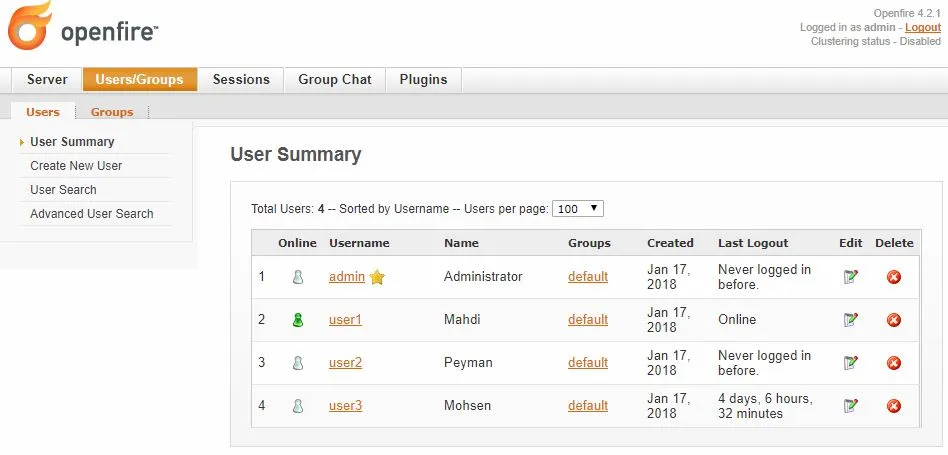
Task: Click the default group link for Mohsen
Action: [588, 406]
